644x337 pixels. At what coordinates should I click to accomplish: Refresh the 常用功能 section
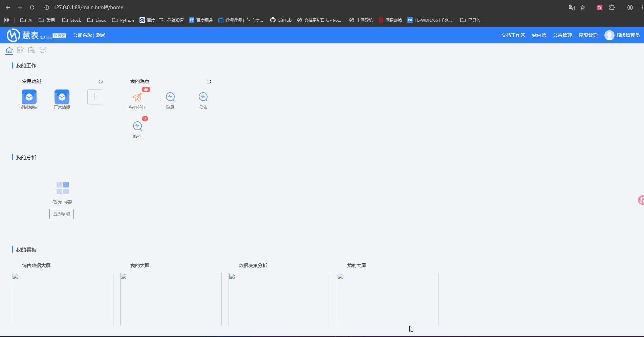101,82
